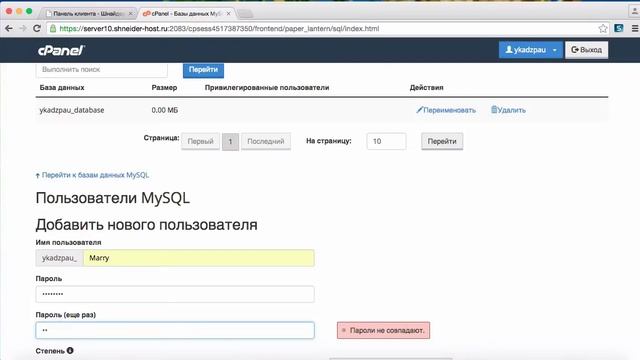Click the Первый pagination button

point(200,141)
